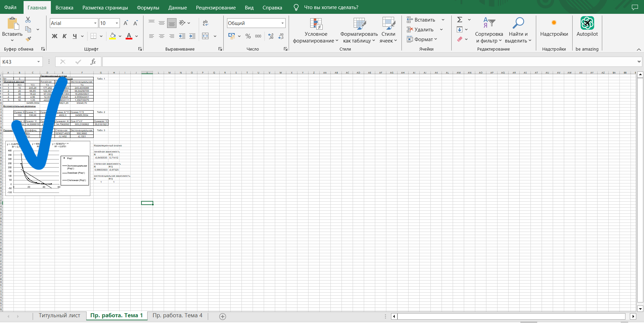Center cell text horizontally
The width and height of the screenshot is (644, 323).
[x=162, y=36]
